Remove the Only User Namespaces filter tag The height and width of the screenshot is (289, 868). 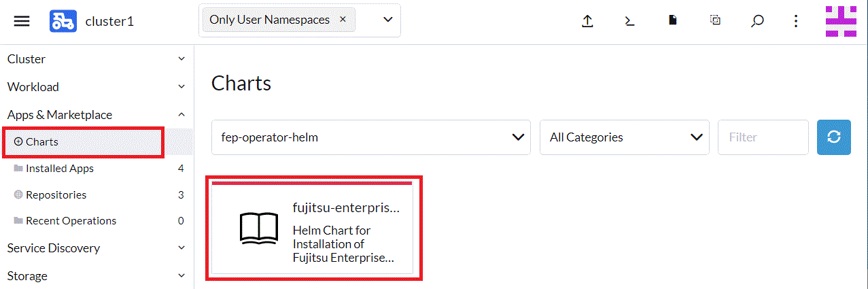(343, 20)
